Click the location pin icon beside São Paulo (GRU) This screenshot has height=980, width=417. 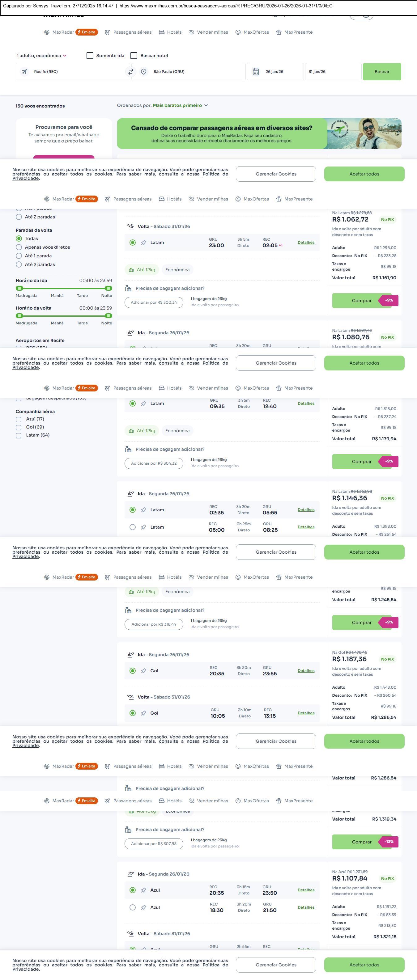(143, 71)
